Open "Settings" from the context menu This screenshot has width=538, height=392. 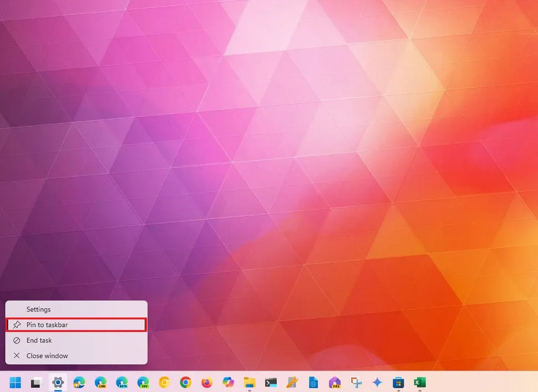[x=39, y=309]
